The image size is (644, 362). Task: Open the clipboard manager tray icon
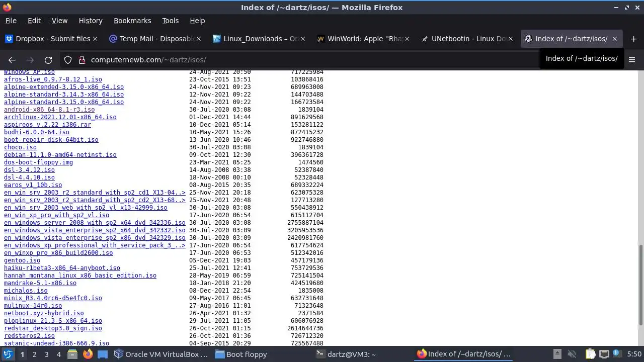point(590,354)
